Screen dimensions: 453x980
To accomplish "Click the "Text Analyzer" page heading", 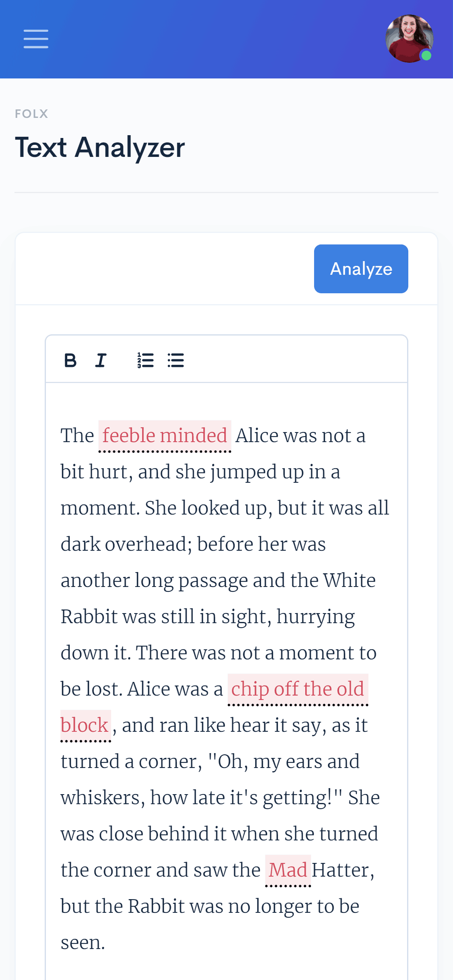I will coord(100,147).
